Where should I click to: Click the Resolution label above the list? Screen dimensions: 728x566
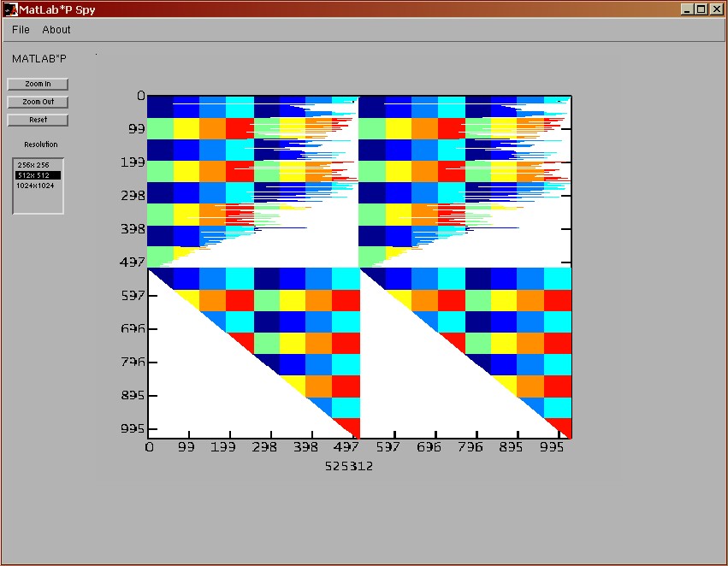click(41, 144)
